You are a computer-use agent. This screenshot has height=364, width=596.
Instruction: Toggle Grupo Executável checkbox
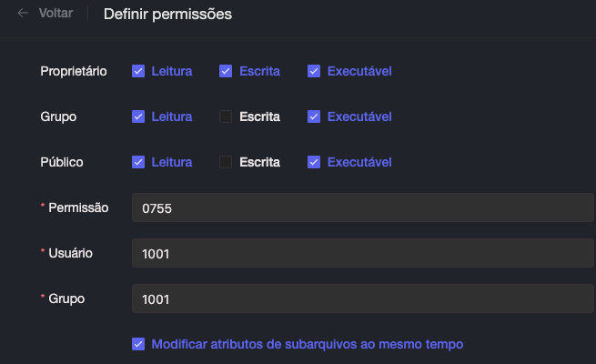click(x=314, y=116)
